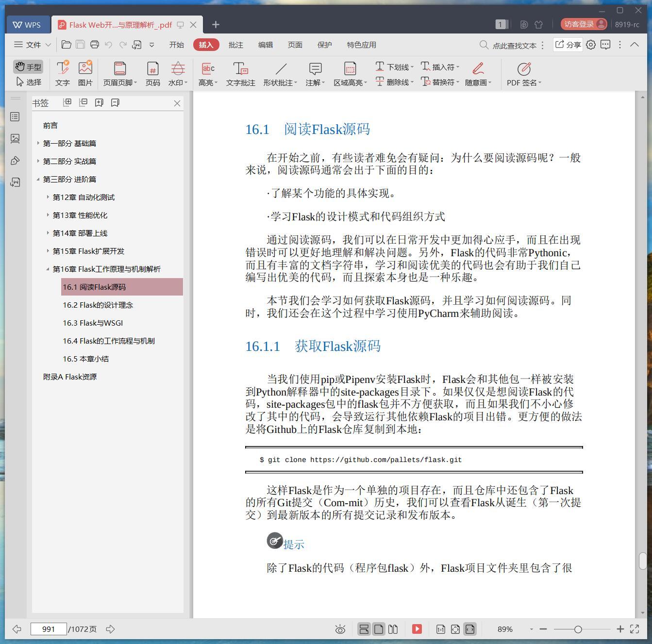The image size is (652, 644).
Task: Click the text annotation tool (文字)
Action: pyautogui.click(x=62, y=74)
